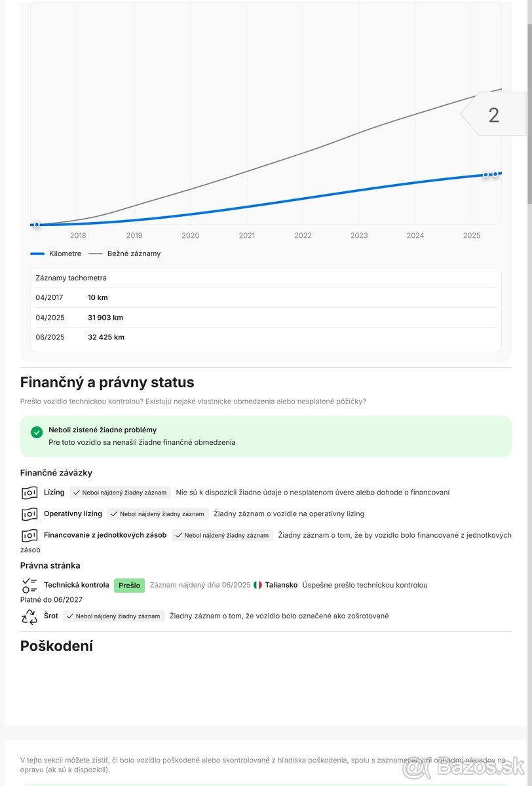Click the green Prešlo status badge
This screenshot has height=786, width=532.
point(129,586)
